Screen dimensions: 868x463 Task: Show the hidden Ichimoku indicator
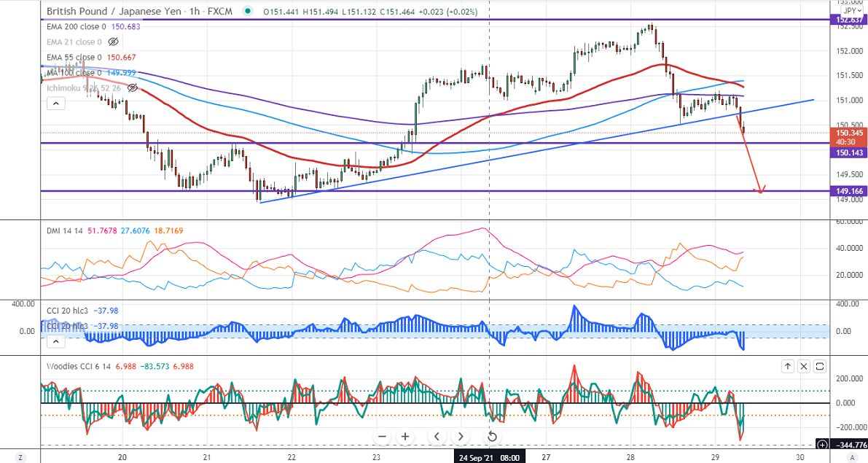click(133, 87)
